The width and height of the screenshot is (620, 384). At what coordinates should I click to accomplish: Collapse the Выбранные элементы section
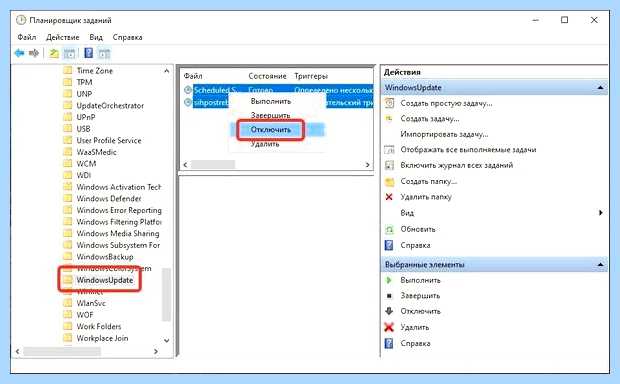point(600,264)
